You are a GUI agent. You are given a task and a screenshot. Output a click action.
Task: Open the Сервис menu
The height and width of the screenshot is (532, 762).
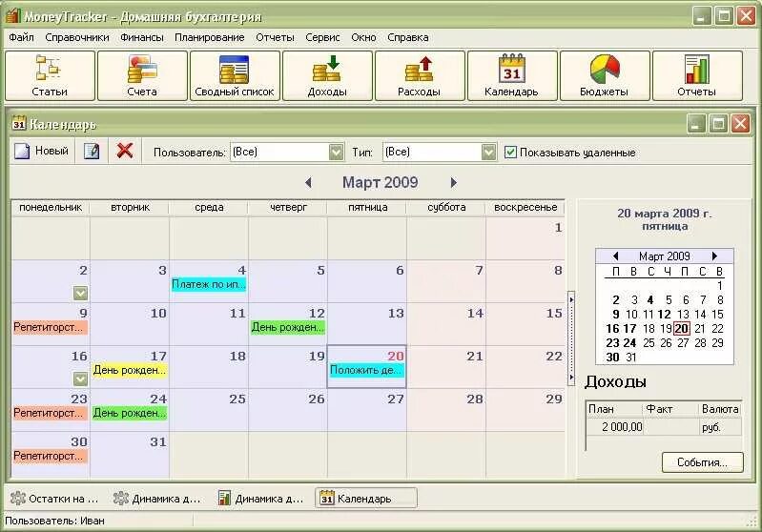tap(322, 37)
